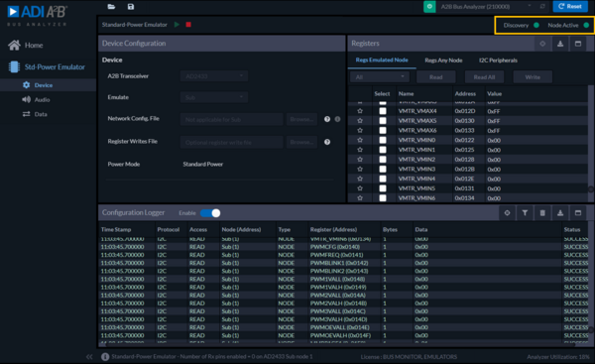The width and height of the screenshot is (595, 364).
Task: Collapse sidebar with double chevron icon
Action: [89, 357]
